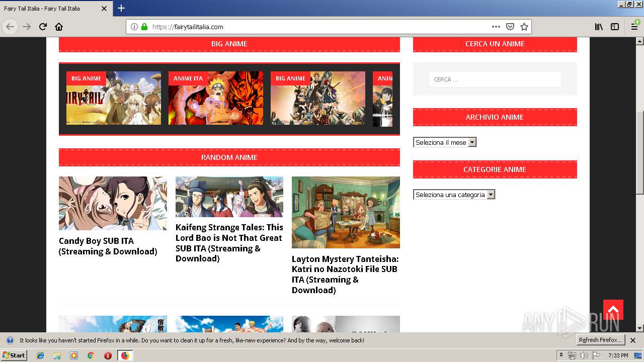Image resolution: width=644 pixels, height=362 pixels.
Task: Open the Candy Boy SUB ITA article
Action: point(108,246)
